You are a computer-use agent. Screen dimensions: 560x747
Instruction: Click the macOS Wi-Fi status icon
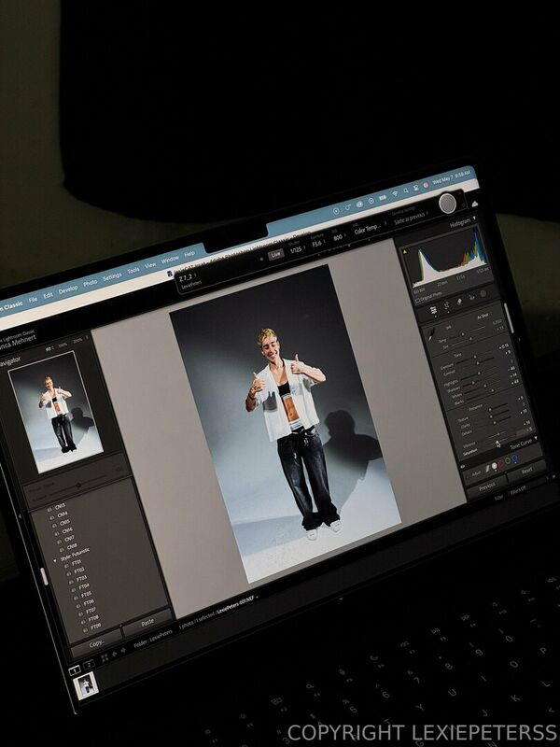pyautogui.click(x=395, y=193)
